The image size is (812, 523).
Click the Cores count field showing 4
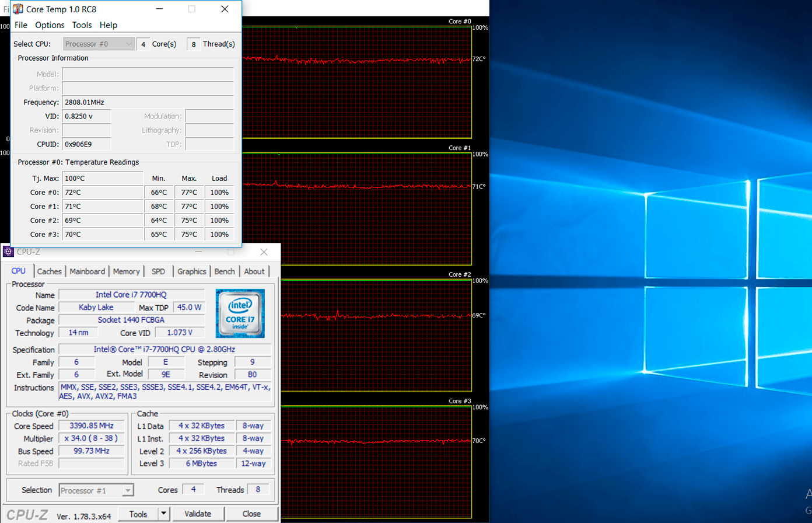(x=193, y=490)
